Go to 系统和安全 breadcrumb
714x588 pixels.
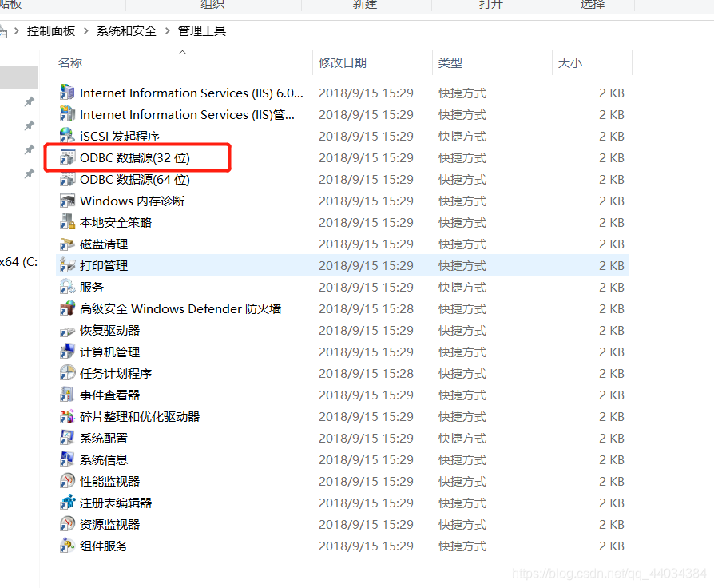click(x=126, y=31)
